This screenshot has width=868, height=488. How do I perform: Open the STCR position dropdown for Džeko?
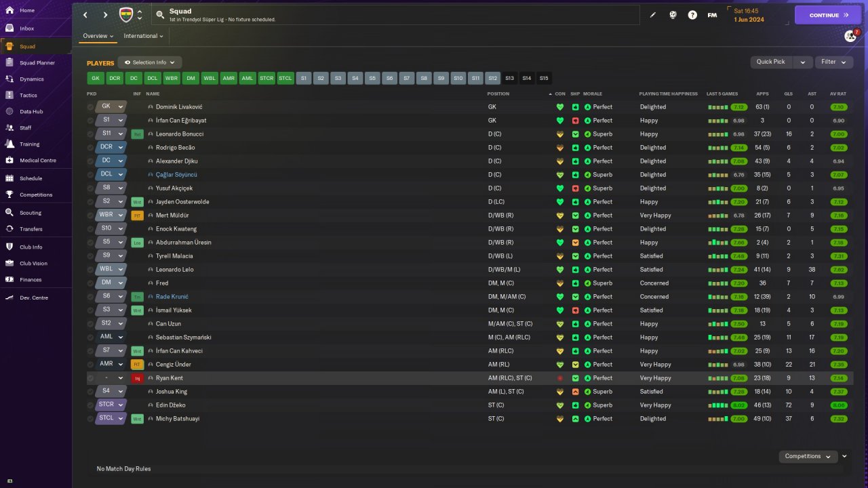[x=111, y=405]
